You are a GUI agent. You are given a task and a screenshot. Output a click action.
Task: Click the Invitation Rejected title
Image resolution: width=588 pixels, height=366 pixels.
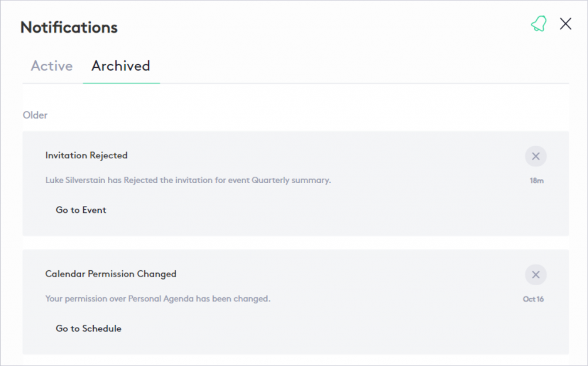pyautogui.click(x=86, y=155)
